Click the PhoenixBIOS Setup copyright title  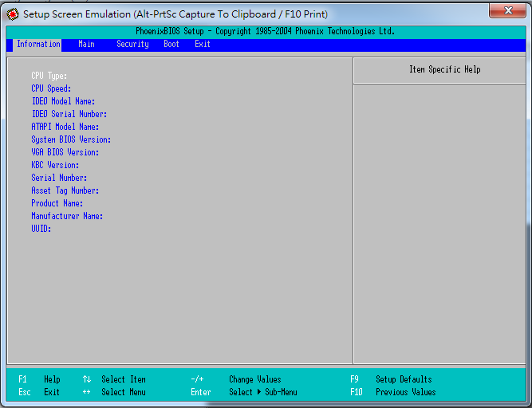pos(265,31)
